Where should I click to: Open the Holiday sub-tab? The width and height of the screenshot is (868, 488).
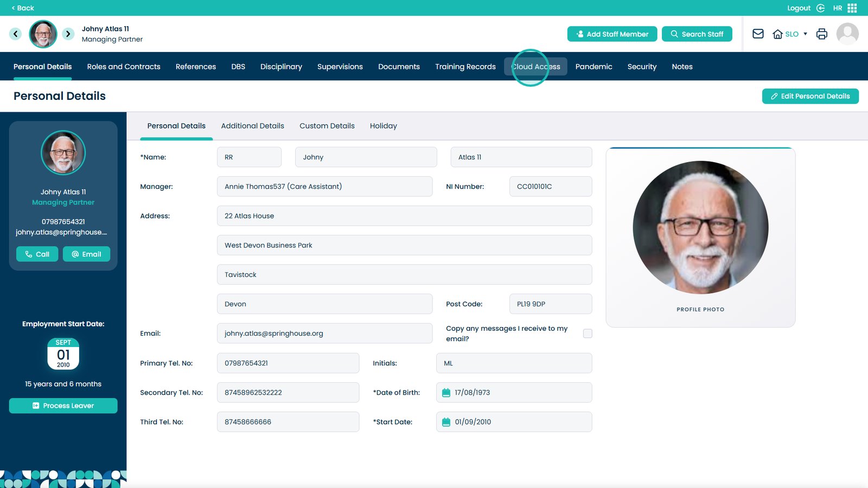383,126
